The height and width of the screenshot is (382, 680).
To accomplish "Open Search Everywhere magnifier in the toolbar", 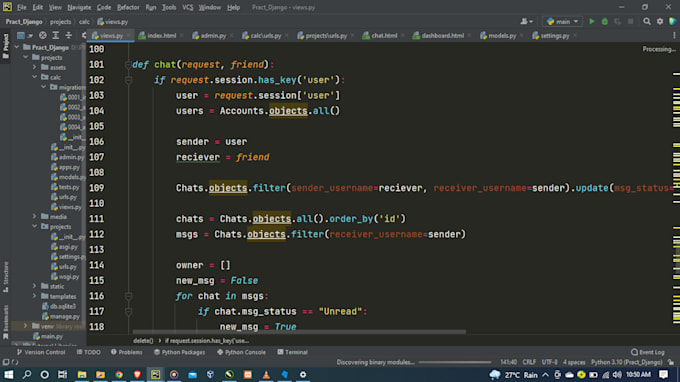I will point(647,21).
